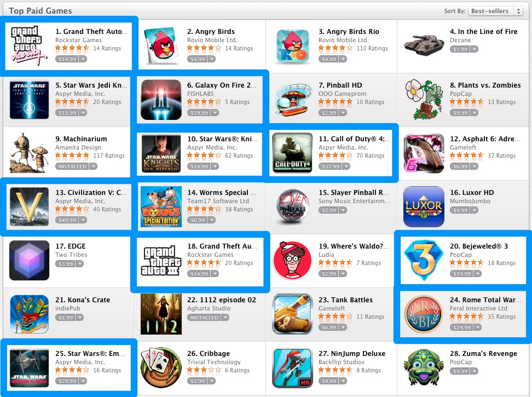Open the Angry Birds Rio icon
The width and height of the screenshot is (532, 397).
[292, 46]
